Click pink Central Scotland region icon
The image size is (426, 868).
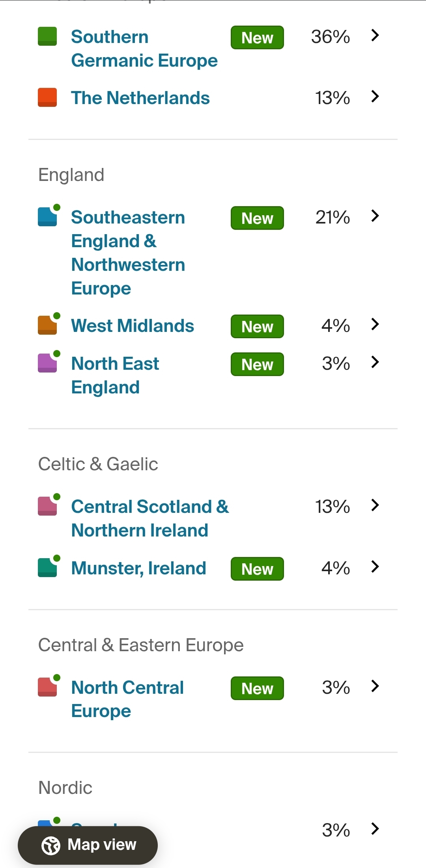tap(48, 505)
